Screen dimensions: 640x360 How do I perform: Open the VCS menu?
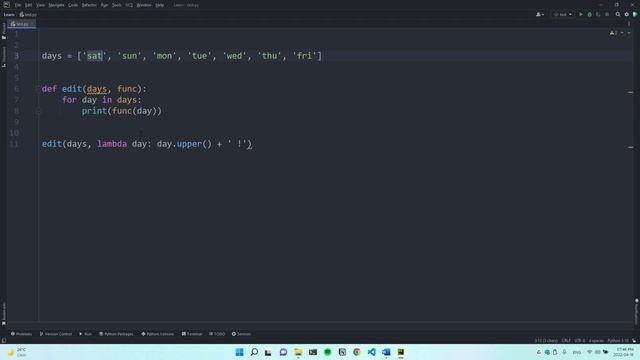[x=129, y=5]
